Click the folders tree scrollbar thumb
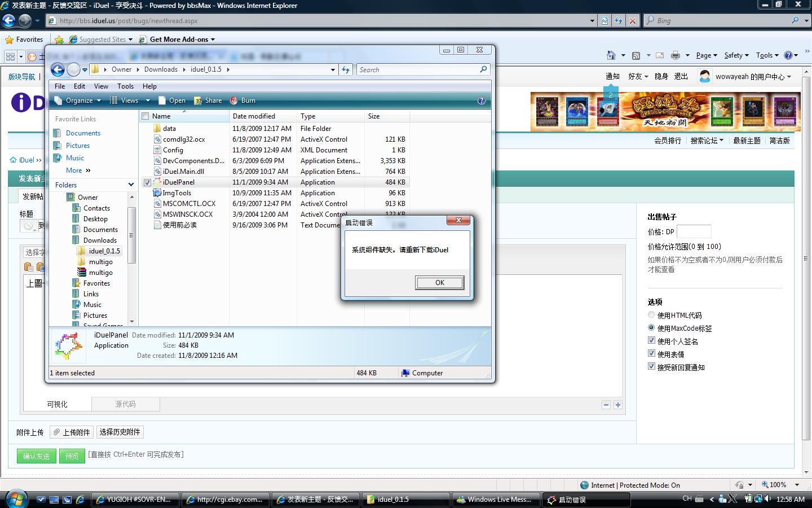The width and height of the screenshot is (812, 508). pos(132,235)
